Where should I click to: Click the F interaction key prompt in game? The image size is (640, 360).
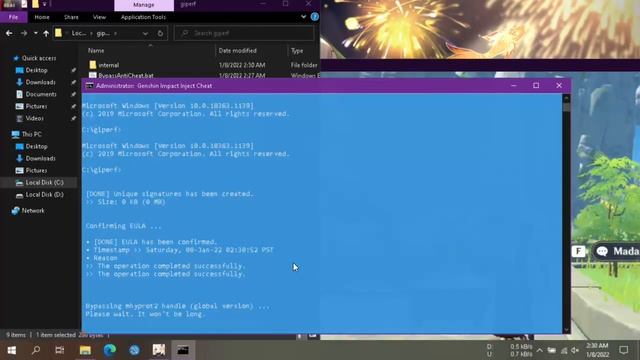point(578,251)
